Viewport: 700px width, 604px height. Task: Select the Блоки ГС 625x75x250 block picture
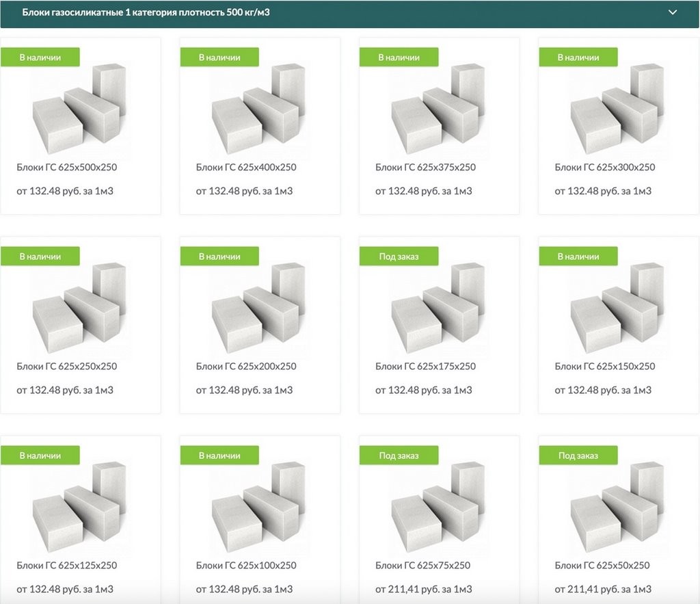pyautogui.click(x=438, y=506)
